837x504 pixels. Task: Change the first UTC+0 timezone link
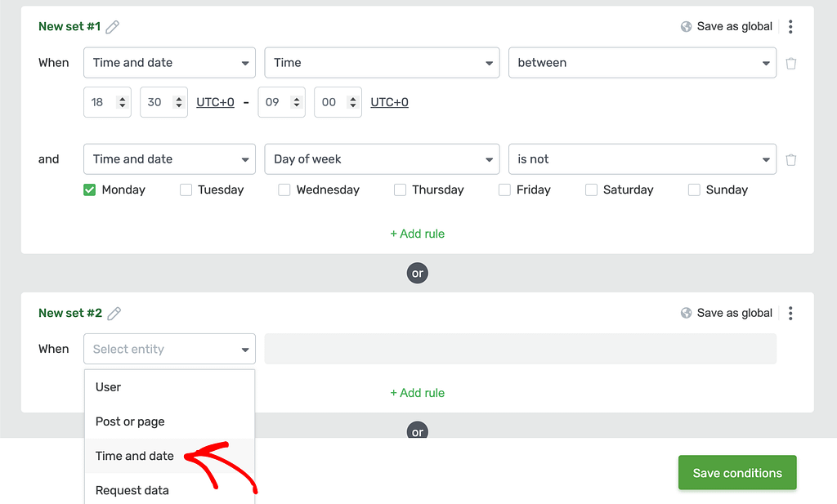pos(215,102)
